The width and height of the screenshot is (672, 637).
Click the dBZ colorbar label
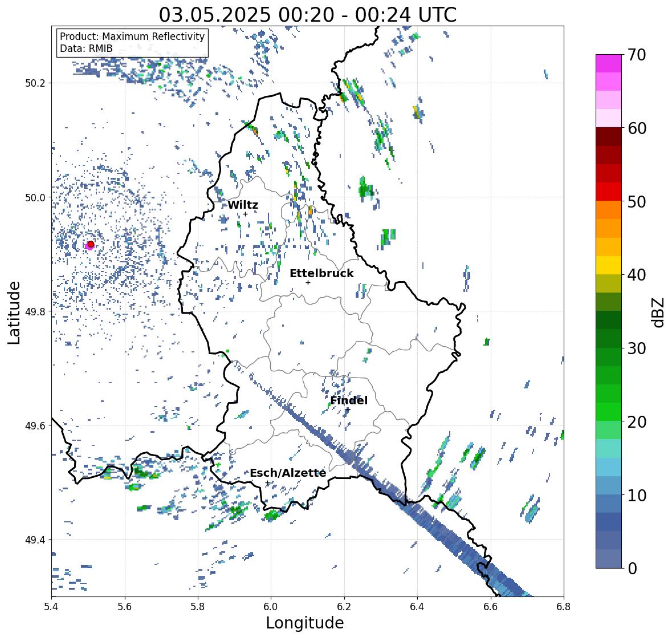659,312
